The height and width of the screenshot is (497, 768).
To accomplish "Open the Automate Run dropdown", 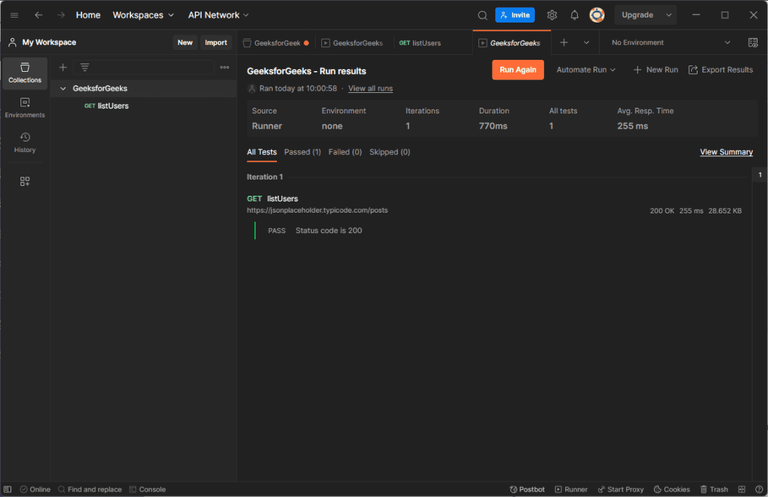I will pos(586,70).
